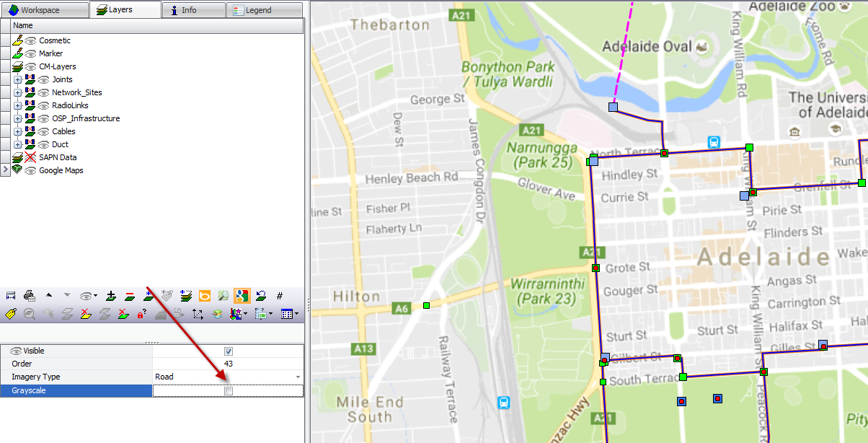Open the eye visibility toolbar dropdown arrow
Image resolution: width=868 pixels, height=443 pixels.
coord(95,296)
